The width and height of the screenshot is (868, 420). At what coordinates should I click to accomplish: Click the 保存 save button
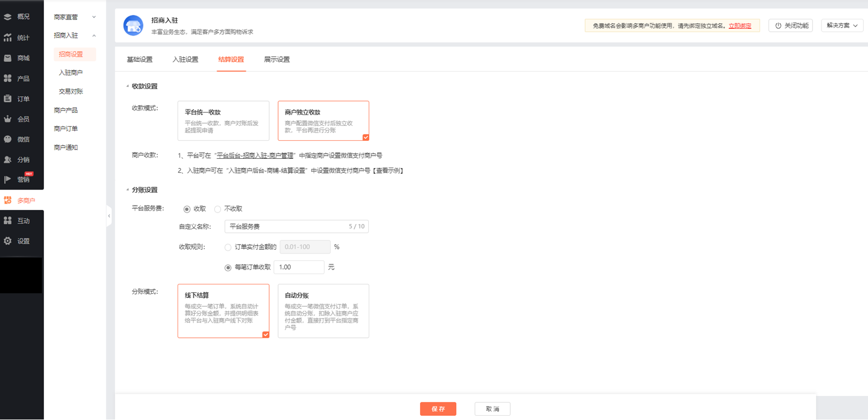pos(438,409)
